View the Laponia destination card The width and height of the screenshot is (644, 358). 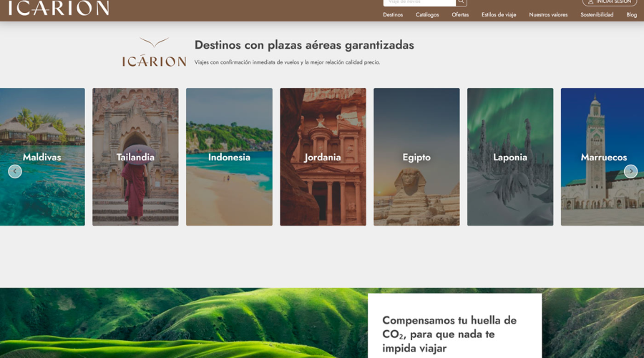click(x=510, y=157)
